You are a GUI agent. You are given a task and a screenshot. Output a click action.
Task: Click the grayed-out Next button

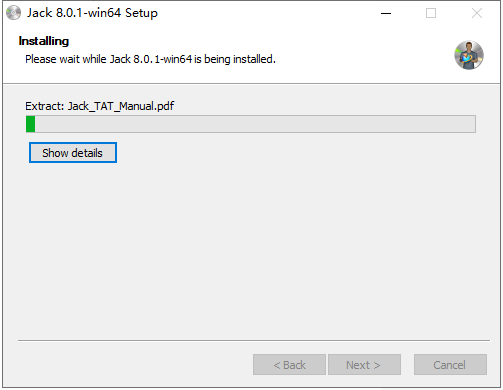coord(364,365)
